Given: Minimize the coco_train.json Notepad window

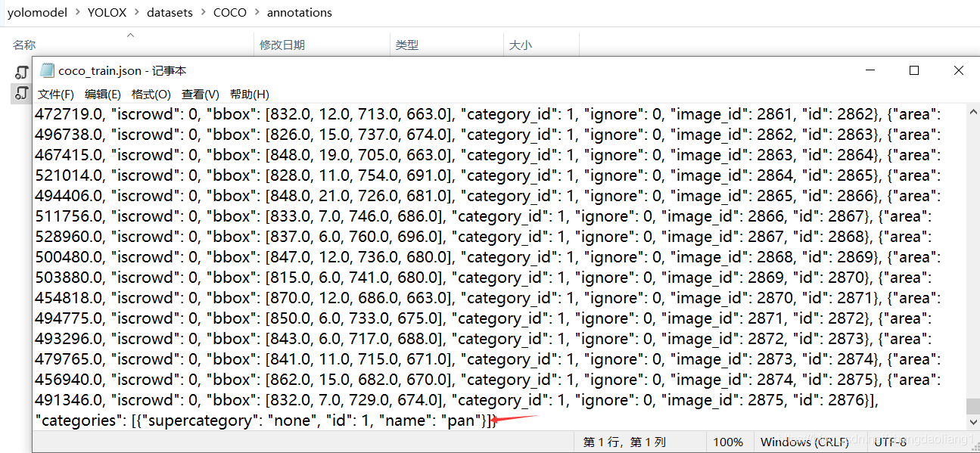Looking at the screenshot, I should (x=870, y=70).
